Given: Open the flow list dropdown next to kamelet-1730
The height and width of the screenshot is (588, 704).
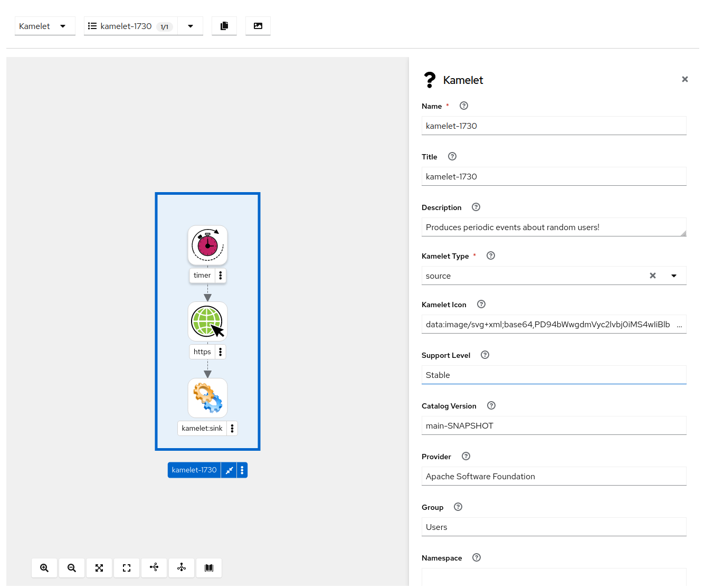Looking at the screenshot, I should [191, 25].
